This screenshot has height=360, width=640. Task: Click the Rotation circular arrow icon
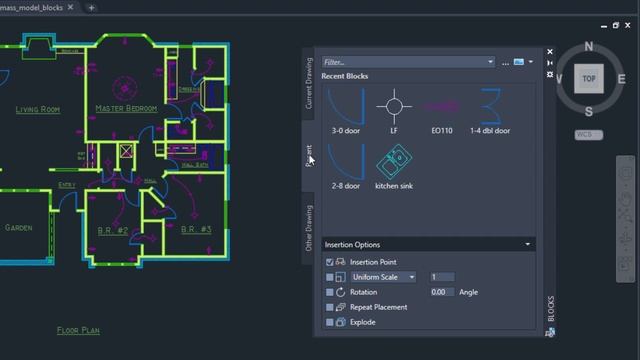click(x=340, y=292)
